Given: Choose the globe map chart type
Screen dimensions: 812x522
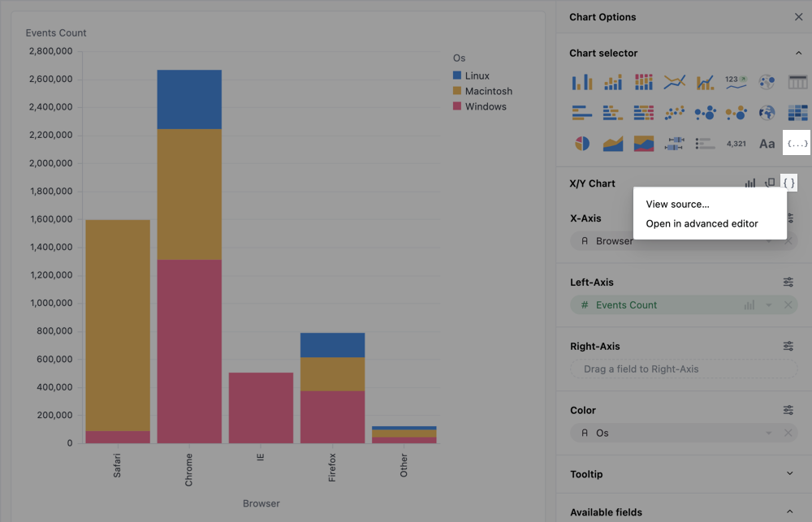Looking at the screenshot, I should [764, 112].
